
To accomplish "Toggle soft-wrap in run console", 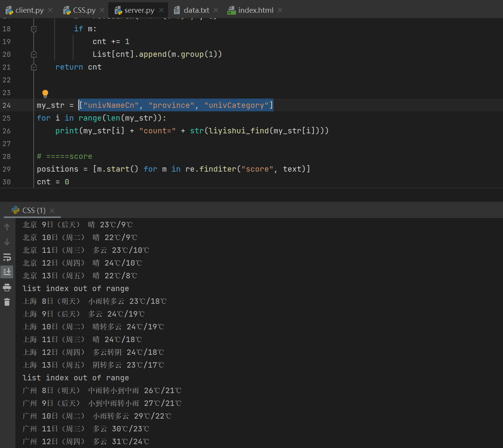I will tap(7, 257).
